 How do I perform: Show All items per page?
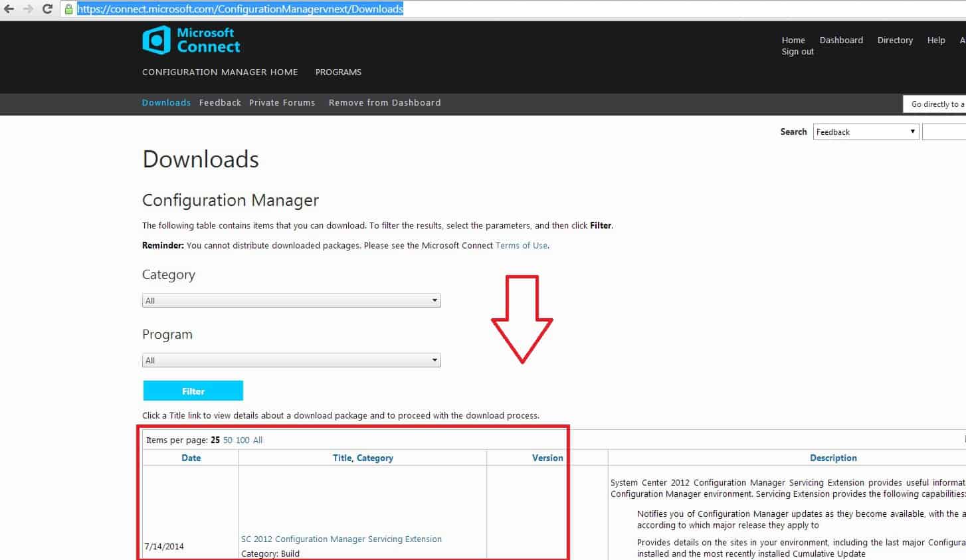pos(258,440)
